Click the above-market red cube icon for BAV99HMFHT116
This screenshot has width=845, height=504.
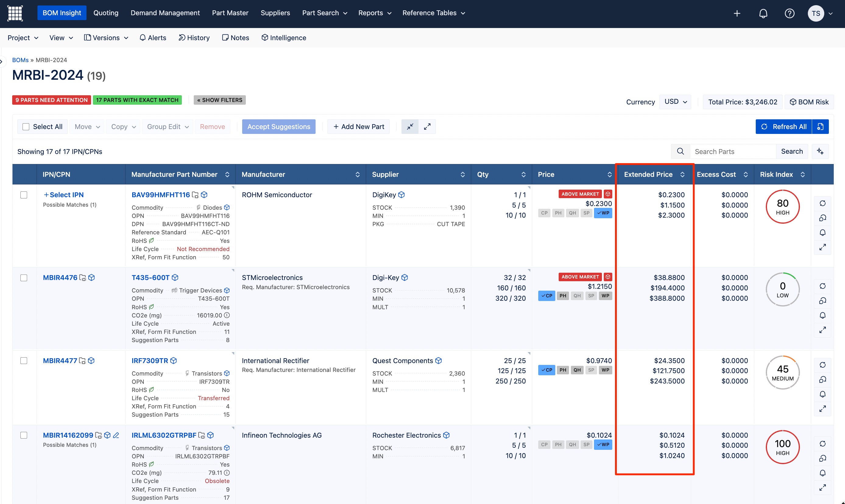(608, 194)
